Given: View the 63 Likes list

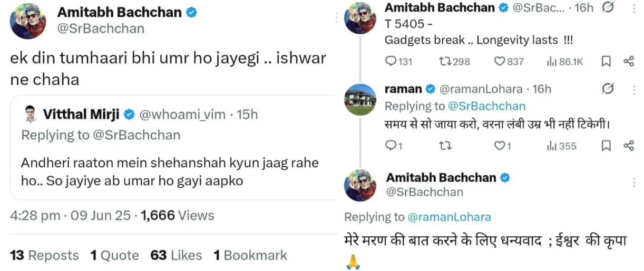Looking at the screenshot, I should [x=176, y=256].
